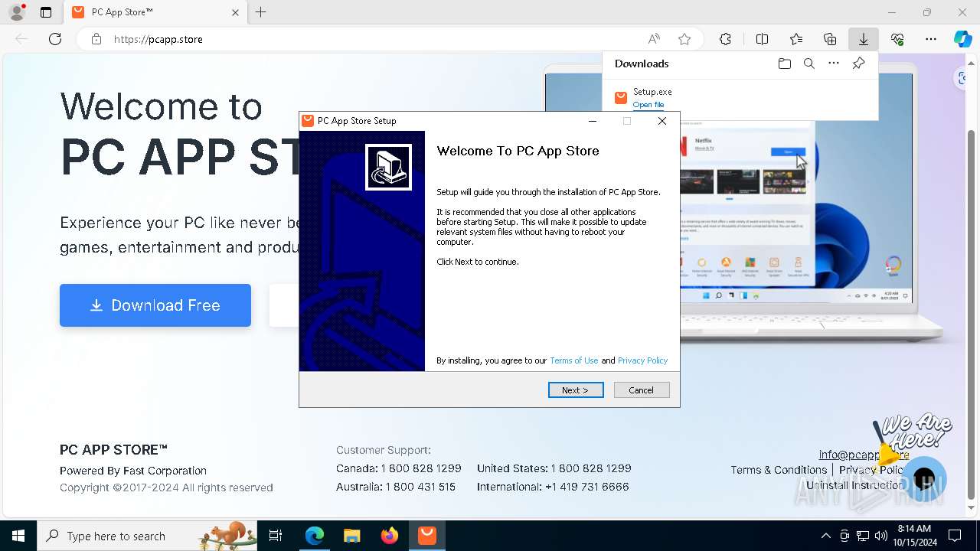Open Edge Settings and more menu

931,39
